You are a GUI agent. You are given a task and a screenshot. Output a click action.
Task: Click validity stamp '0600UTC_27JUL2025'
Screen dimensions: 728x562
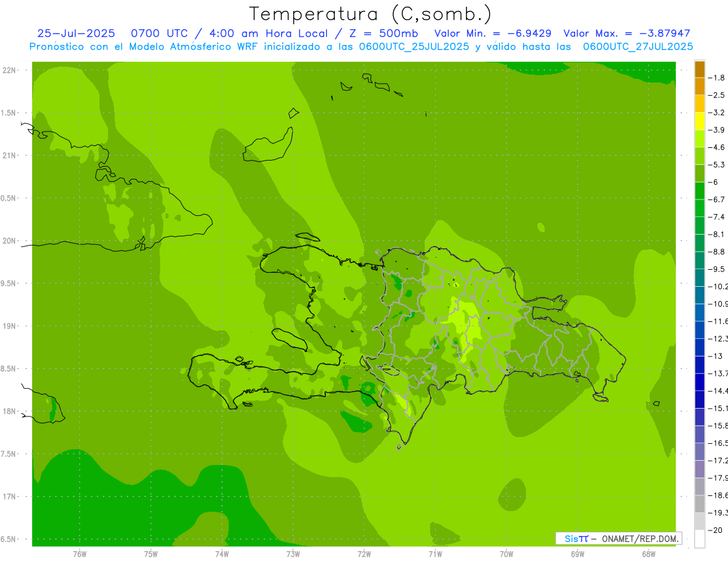(x=638, y=46)
